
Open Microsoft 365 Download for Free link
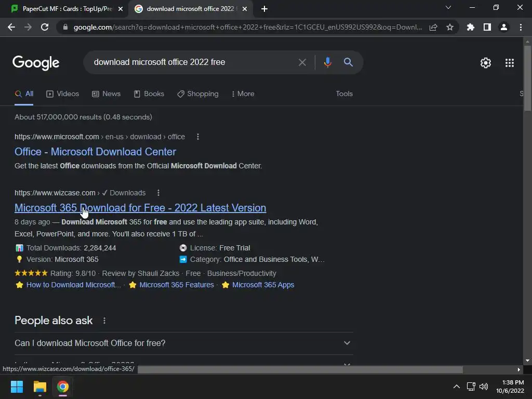[140, 208]
